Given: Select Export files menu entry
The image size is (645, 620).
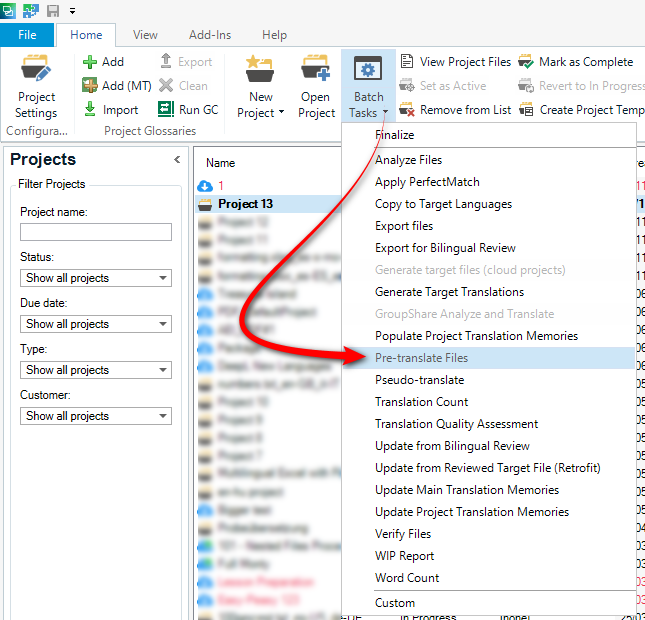Looking at the screenshot, I should (x=489, y=226).
